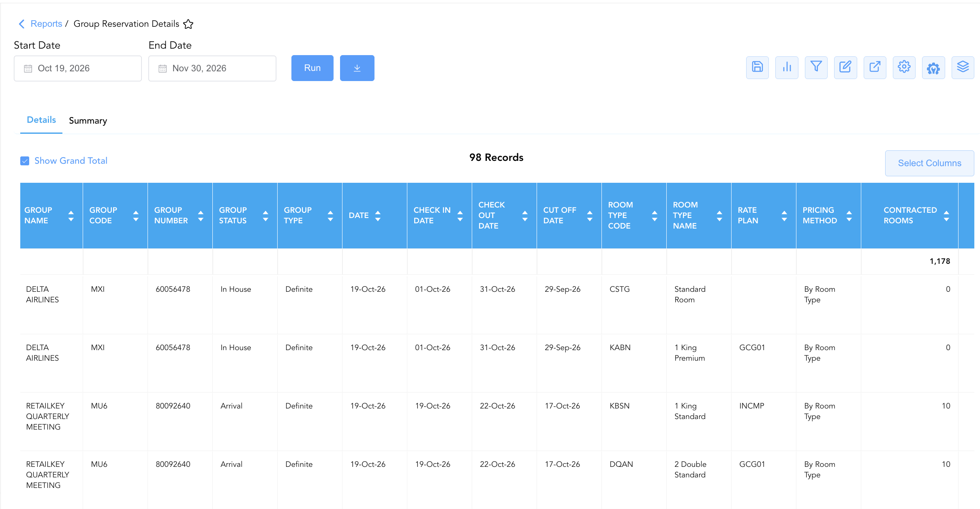This screenshot has width=980, height=509.
Task: Sort by Check In Date column arrows
Action: tap(460, 216)
